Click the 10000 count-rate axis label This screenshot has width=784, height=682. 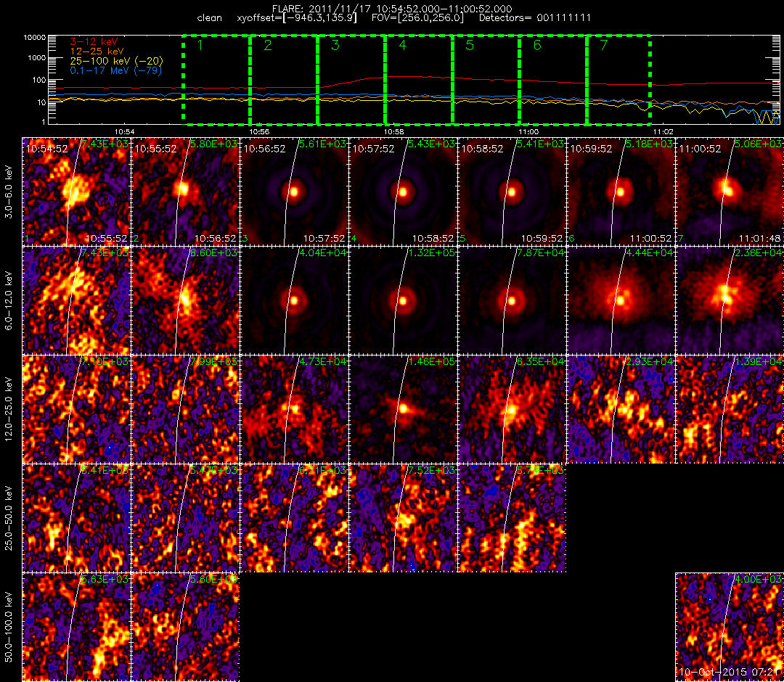pos(35,38)
